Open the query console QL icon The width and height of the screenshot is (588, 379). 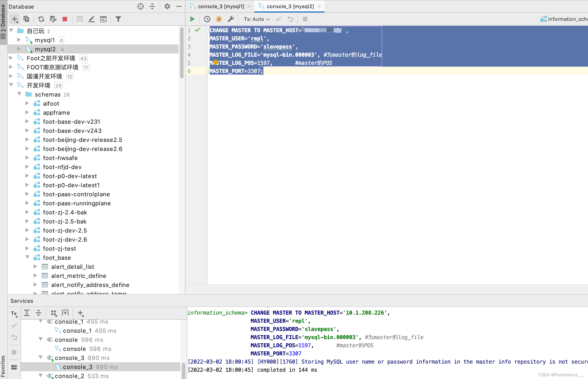coord(103,19)
